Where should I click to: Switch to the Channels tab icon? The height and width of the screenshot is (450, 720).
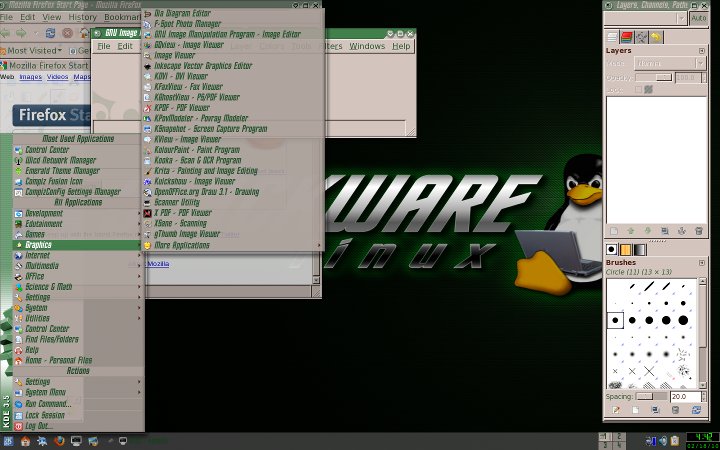pyautogui.click(x=626, y=37)
